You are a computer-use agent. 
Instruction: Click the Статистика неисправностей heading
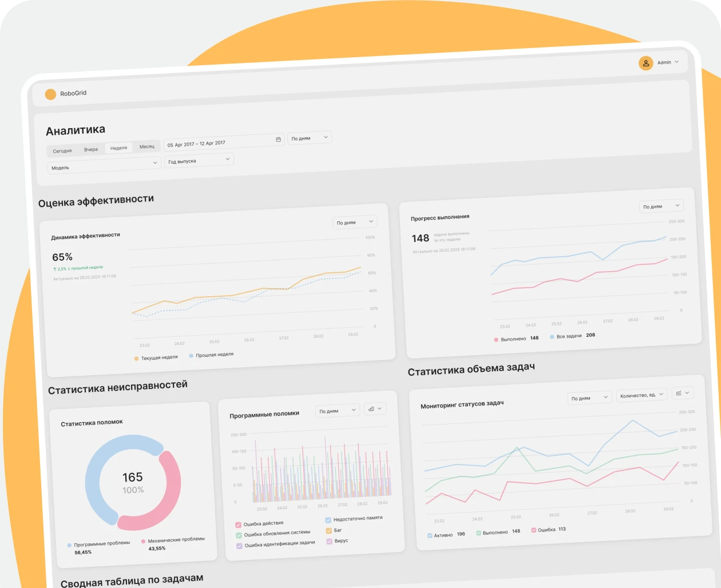pos(118,388)
